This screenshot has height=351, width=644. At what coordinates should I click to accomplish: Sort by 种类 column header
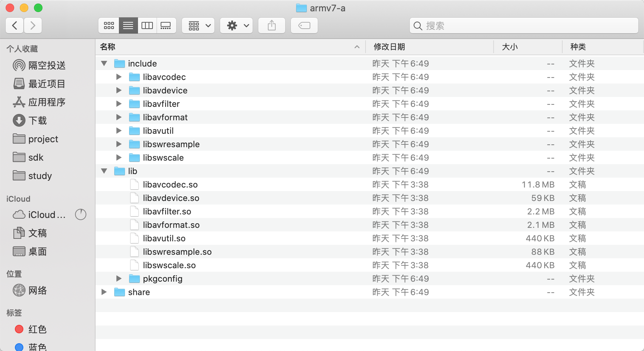click(603, 47)
